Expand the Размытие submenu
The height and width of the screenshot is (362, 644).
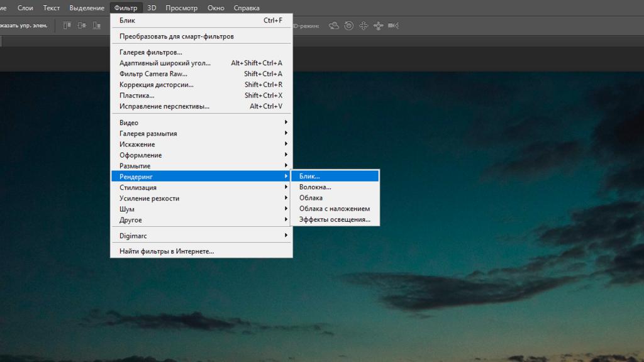point(201,166)
